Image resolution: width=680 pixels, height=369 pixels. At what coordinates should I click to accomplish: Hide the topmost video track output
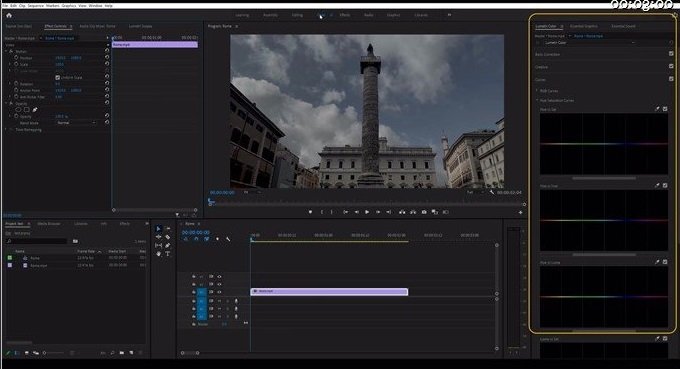[219, 276]
